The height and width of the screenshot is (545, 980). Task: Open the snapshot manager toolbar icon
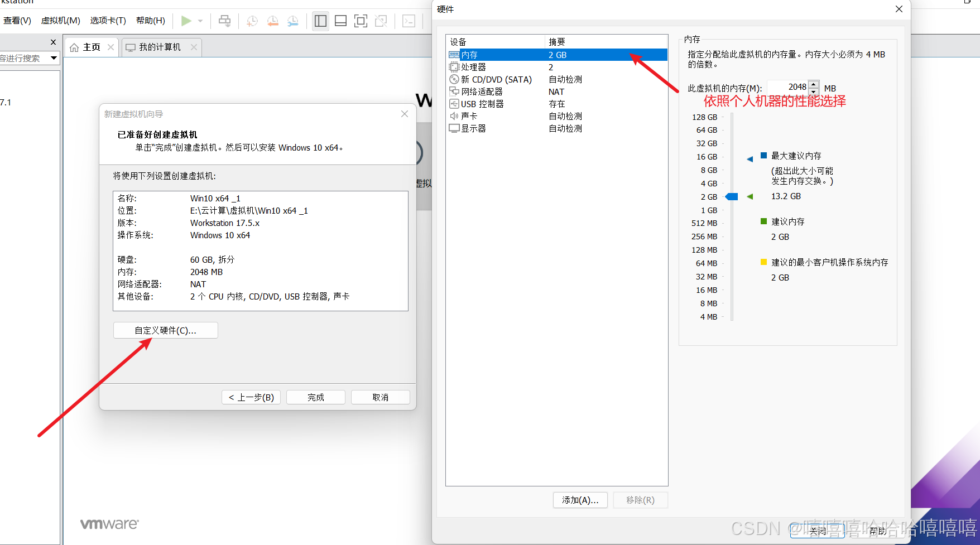(292, 21)
